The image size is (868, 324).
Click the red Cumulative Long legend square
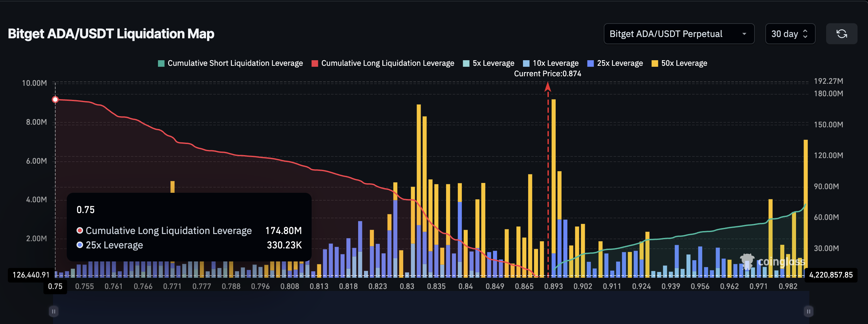pyautogui.click(x=315, y=63)
